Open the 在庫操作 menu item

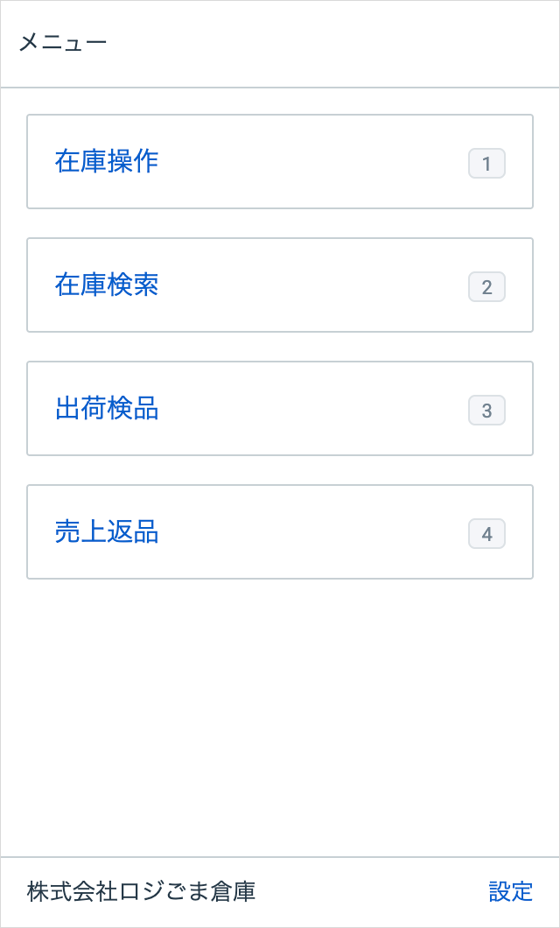(x=280, y=162)
